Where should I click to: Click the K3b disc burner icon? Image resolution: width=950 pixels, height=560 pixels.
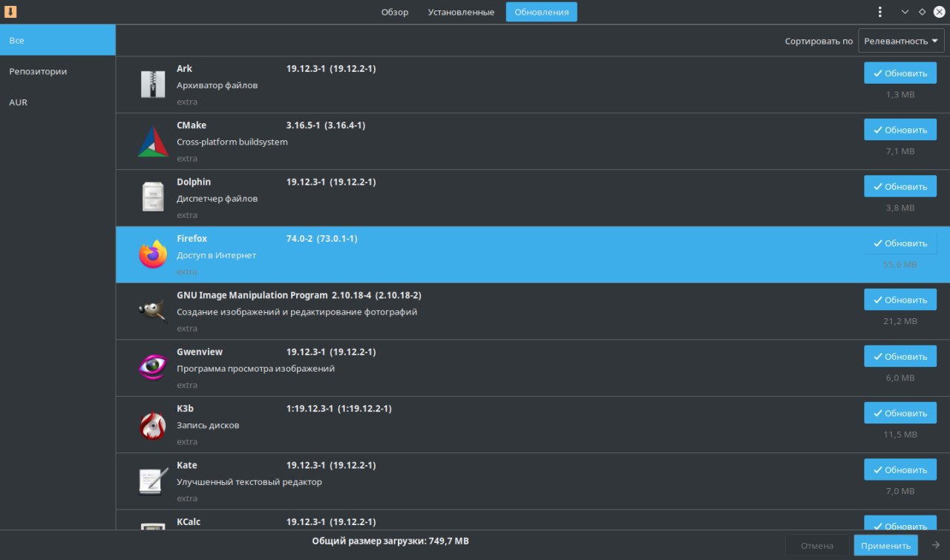click(153, 425)
